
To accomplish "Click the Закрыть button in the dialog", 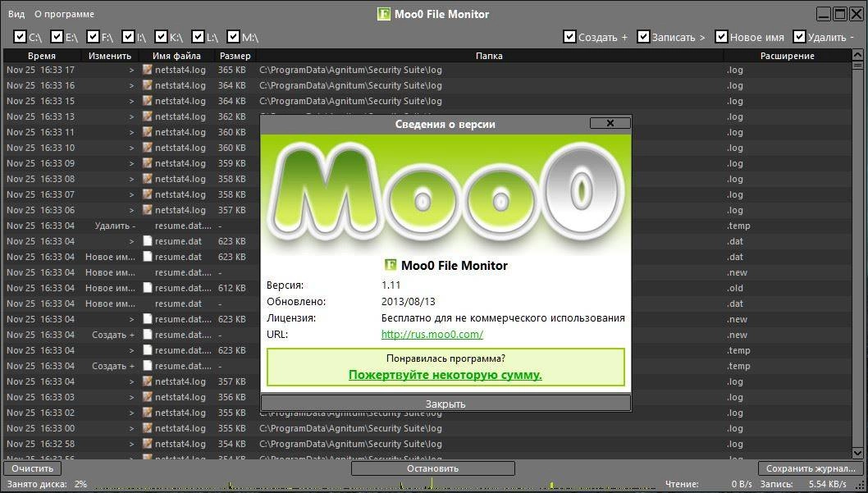I will [445, 404].
